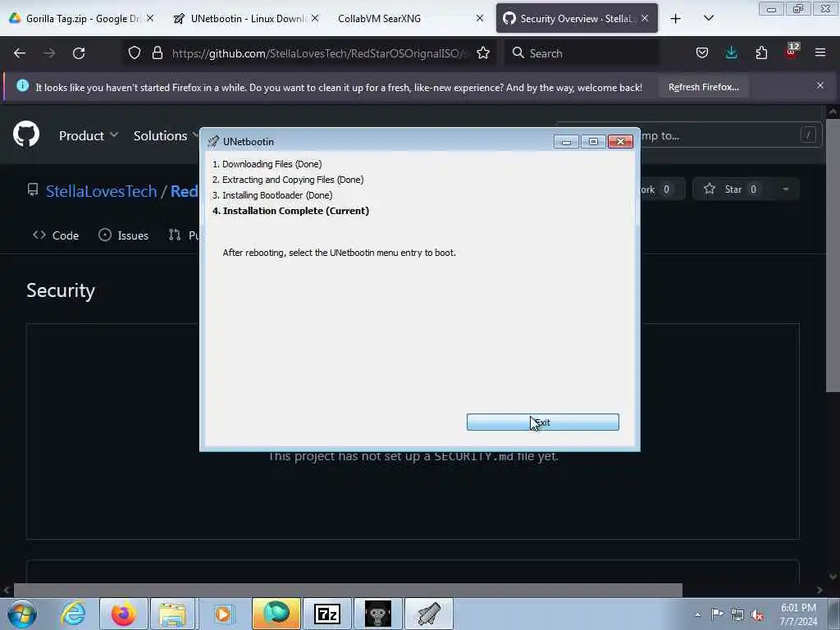Open Windows Explorer folder from taskbar

tap(172, 614)
